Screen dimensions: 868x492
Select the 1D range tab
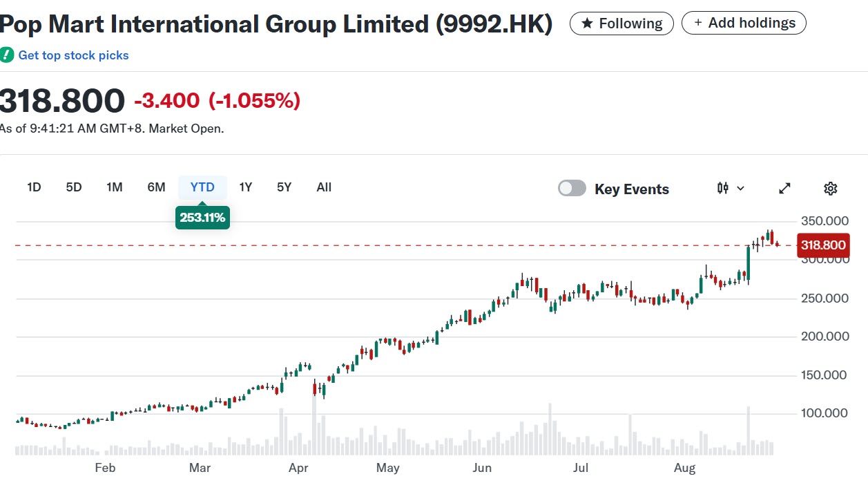pyautogui.click(x=34, y=187)
